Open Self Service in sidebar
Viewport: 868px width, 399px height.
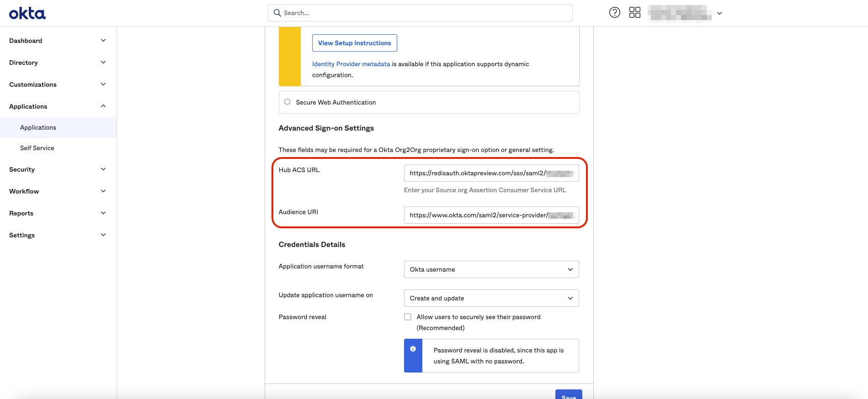click(x=37, y=148)
